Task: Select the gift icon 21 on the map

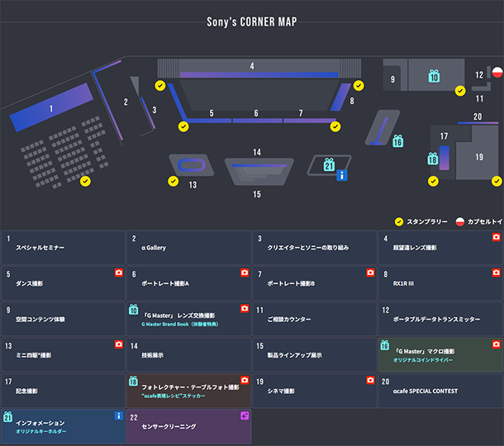Action: point(329,165)
